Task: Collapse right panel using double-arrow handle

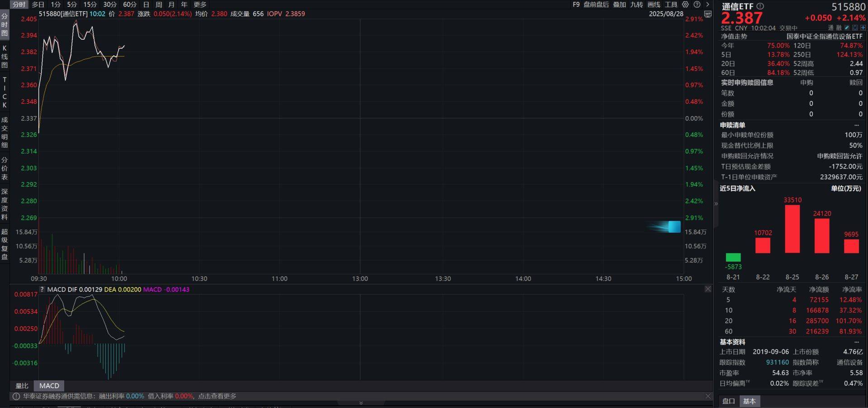Action: pos(716,204)
